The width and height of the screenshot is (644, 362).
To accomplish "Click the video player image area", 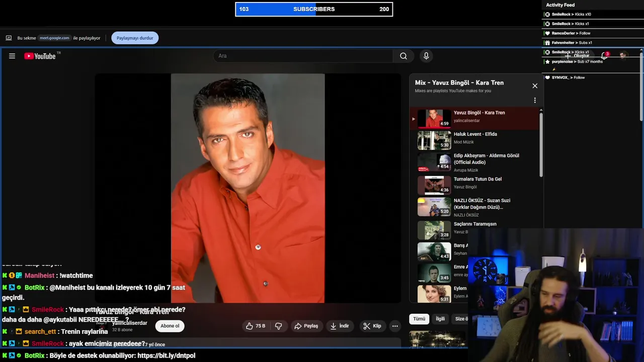I will click(x=248, y=188).
